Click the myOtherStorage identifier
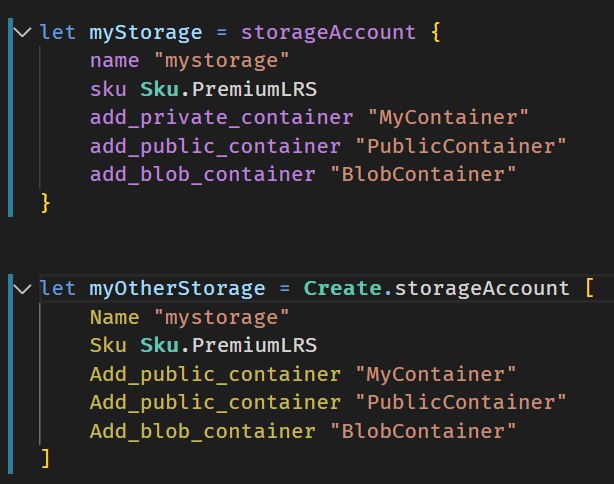 click(177, 289)
